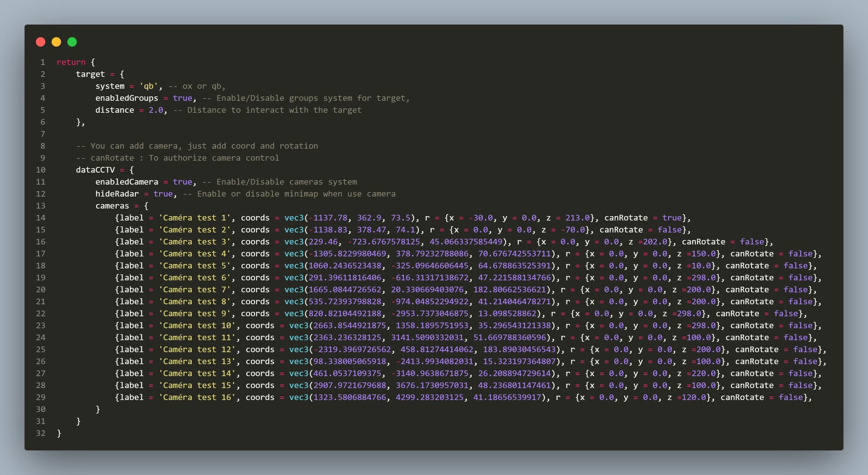This screenshot has width=868, height=475.
Task: Click the yellow minimize window dot
Action: [x=57, y=42]
